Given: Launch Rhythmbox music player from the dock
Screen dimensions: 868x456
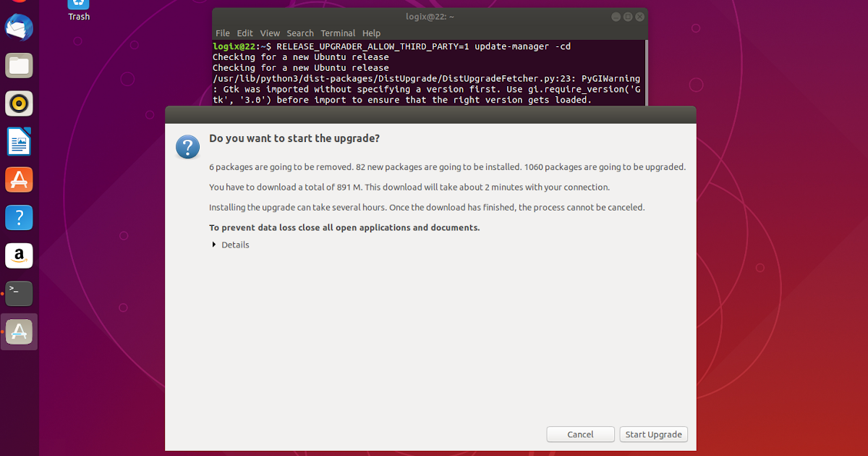Looking at the screenshot, I should click(18, 103).
